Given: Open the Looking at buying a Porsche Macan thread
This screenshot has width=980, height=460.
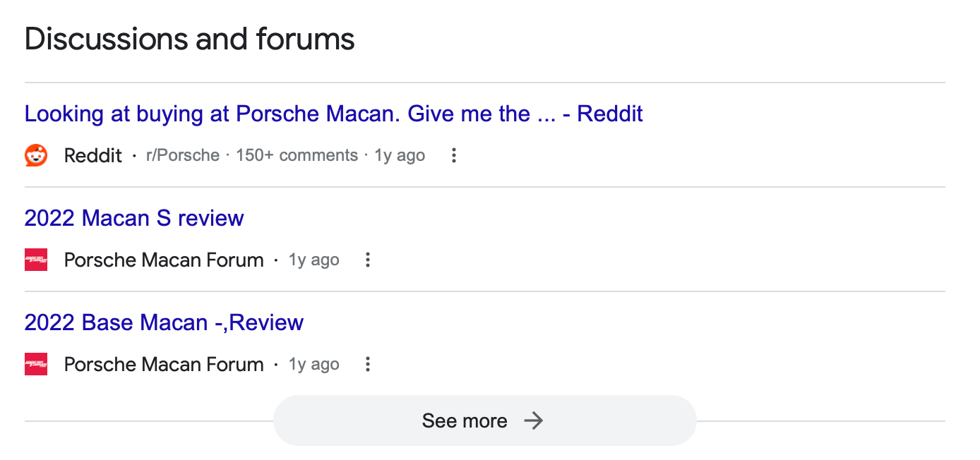Looking at the screenshot, I should click(x=333, y=114).
